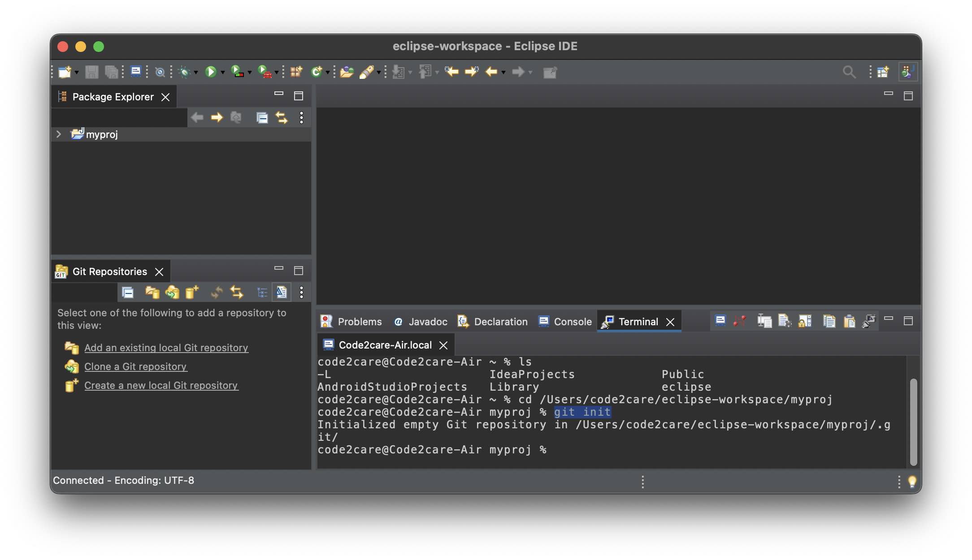Click Create a new local Git repository
The height and width of the screenshot is (560, 972).
pos(161,385)
